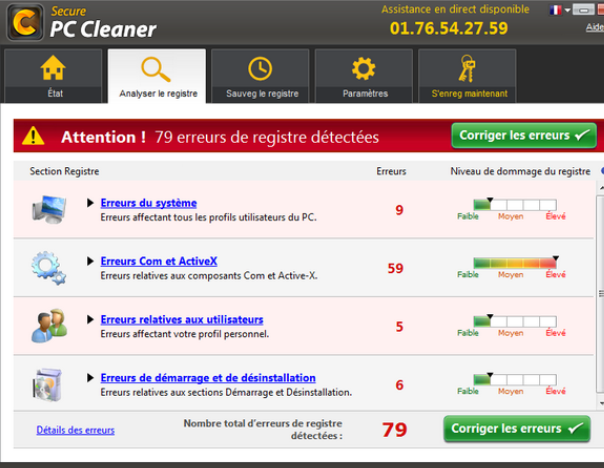This screenshot has width=604, height=468.
Task: Click the gears icon for Com et ActiveX
Action: coord(49,268)
